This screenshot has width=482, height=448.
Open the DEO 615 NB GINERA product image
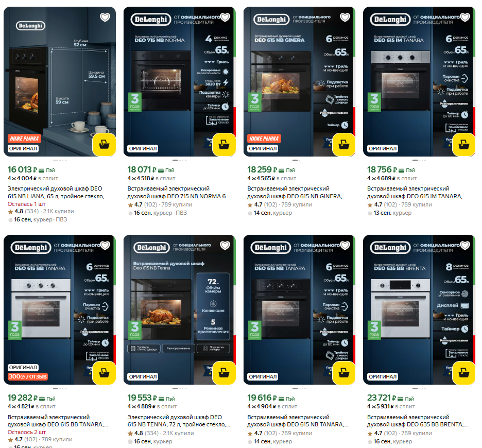pos(299,81)
